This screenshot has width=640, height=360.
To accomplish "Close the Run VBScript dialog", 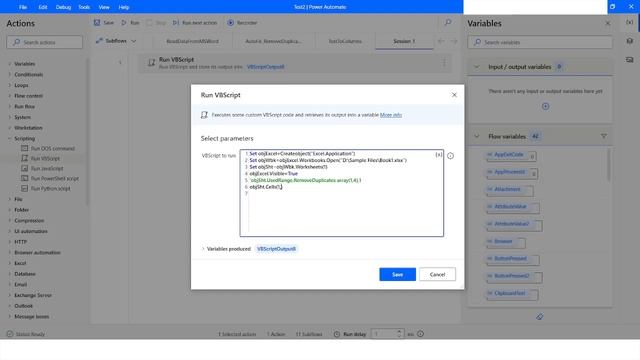I will (x=454, y=95).
